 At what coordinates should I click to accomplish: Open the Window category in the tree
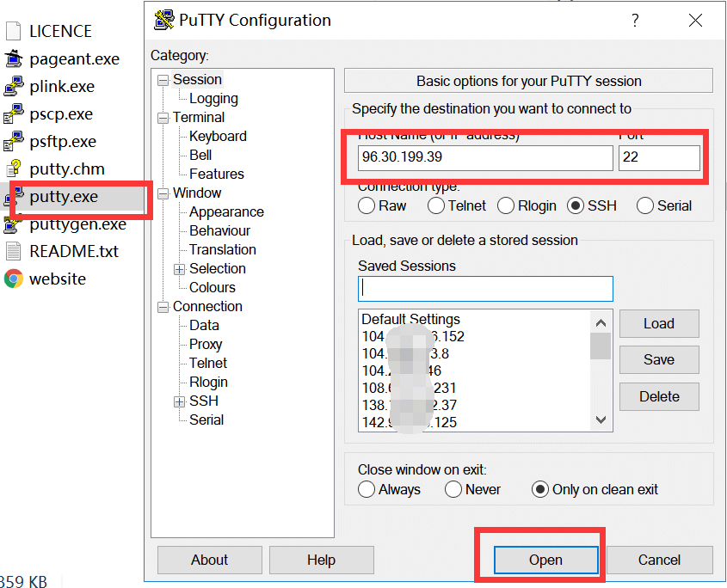pyautogui.click(x=197, y=193)
